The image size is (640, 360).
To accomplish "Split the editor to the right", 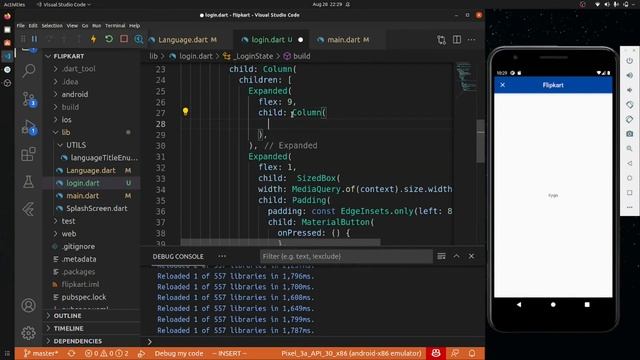I will point(457,40).
